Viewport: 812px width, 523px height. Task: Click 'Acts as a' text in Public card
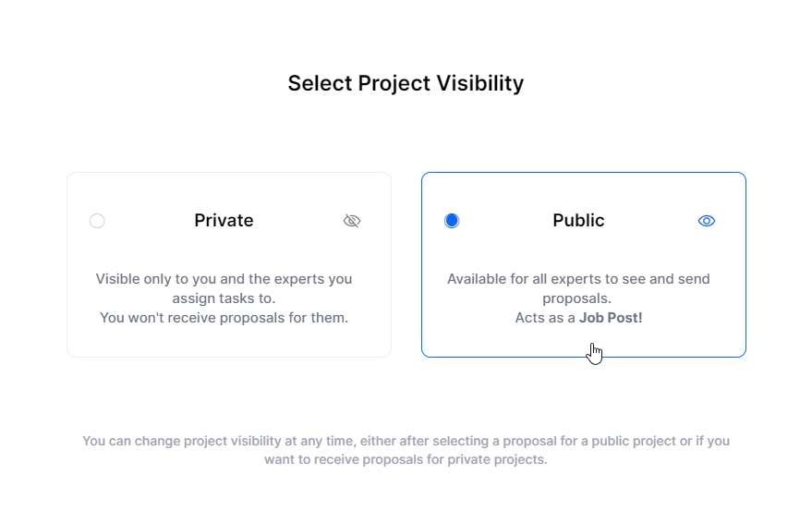[x=545, y=318]
